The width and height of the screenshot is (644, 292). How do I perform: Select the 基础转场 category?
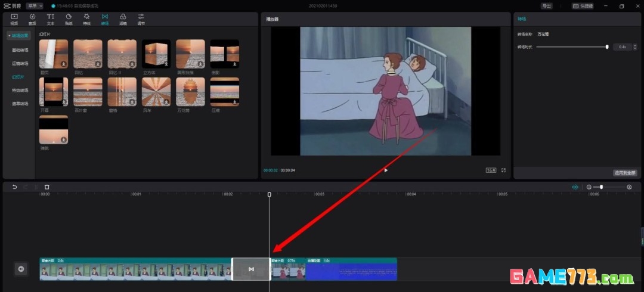point(20,50)
